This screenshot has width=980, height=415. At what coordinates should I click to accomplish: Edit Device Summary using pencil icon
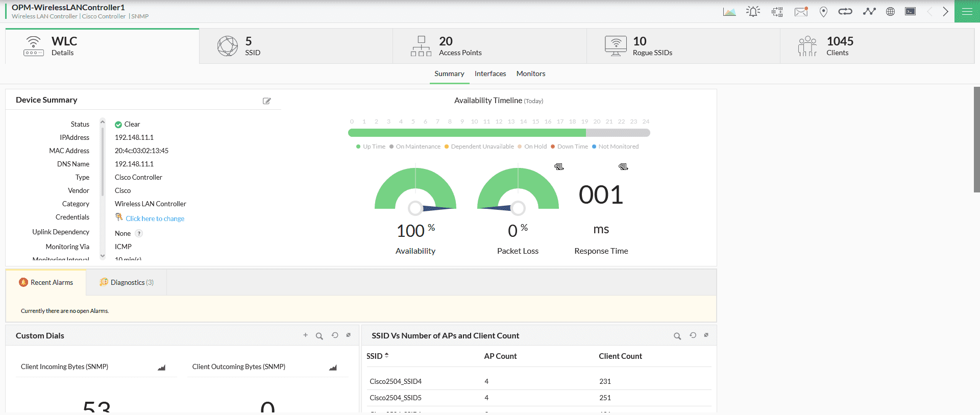pyautogui.click(x=266, y=101)
